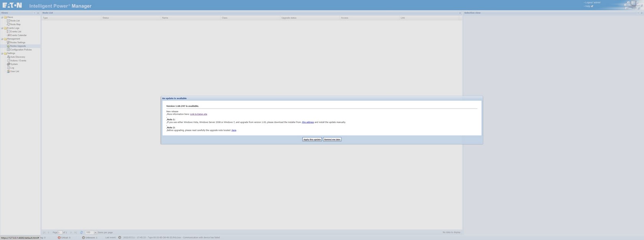Open the Help link in the header
Viewport: 644px width, 240px height.
click(x=588, y=6)
